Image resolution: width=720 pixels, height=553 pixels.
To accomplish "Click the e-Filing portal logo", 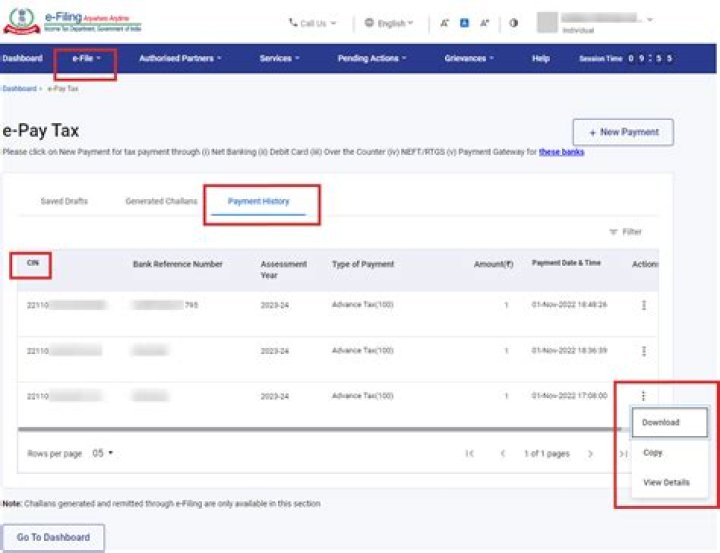I will pyautogui.click(x=72, y=22).
